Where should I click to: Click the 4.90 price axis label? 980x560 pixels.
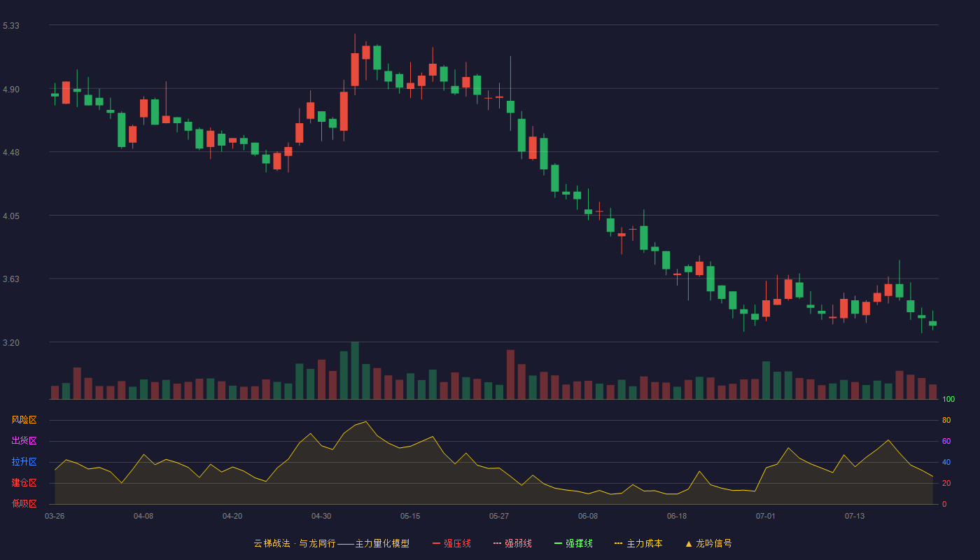11,90
